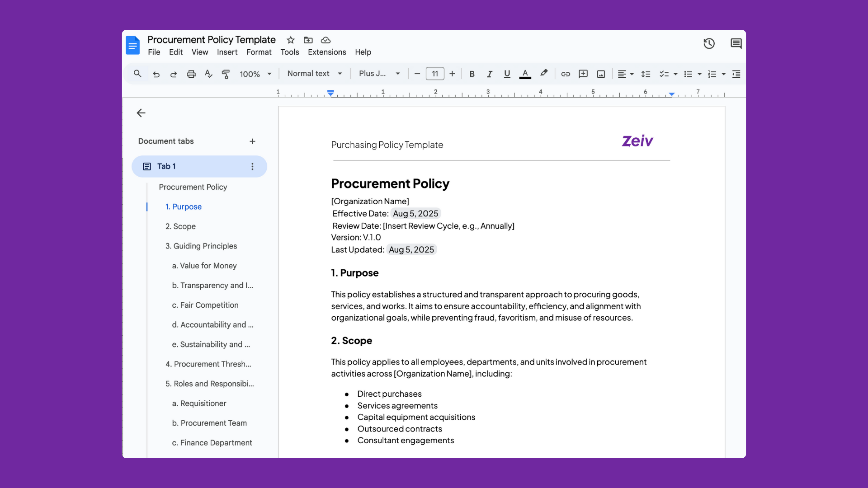868x488 pixels.
Task: Toggle bold formatting
Action: (472, 74)
